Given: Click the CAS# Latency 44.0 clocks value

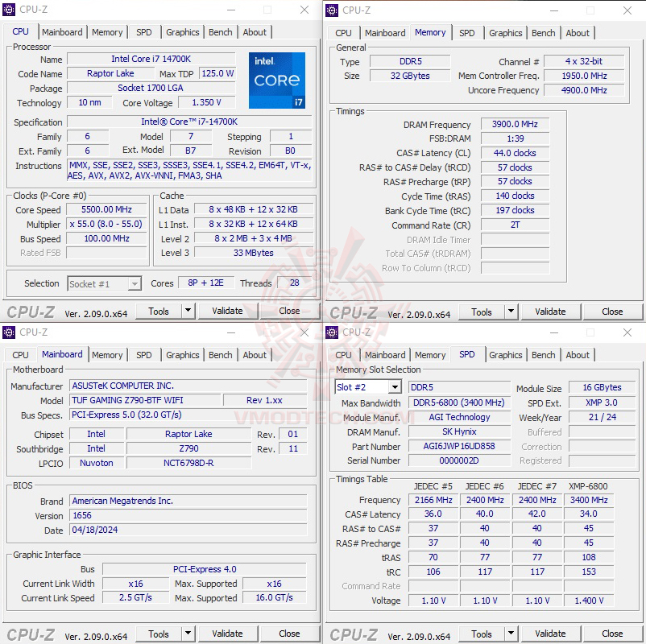Looking at the screenshot, I should pos(515,153).
